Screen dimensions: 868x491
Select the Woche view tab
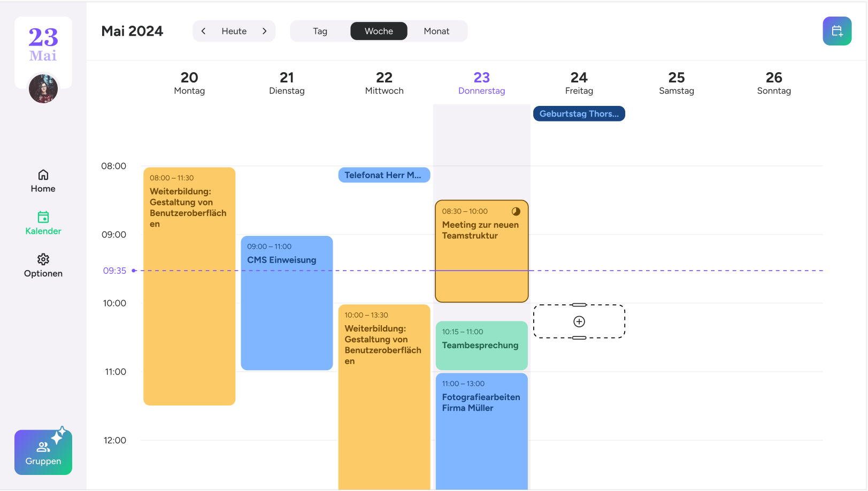379,31
